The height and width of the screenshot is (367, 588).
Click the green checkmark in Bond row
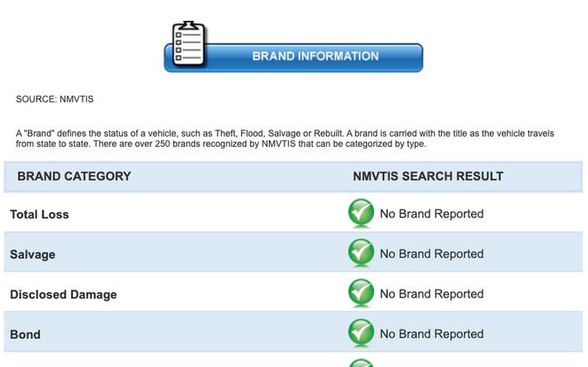click(x=361, y=333)
